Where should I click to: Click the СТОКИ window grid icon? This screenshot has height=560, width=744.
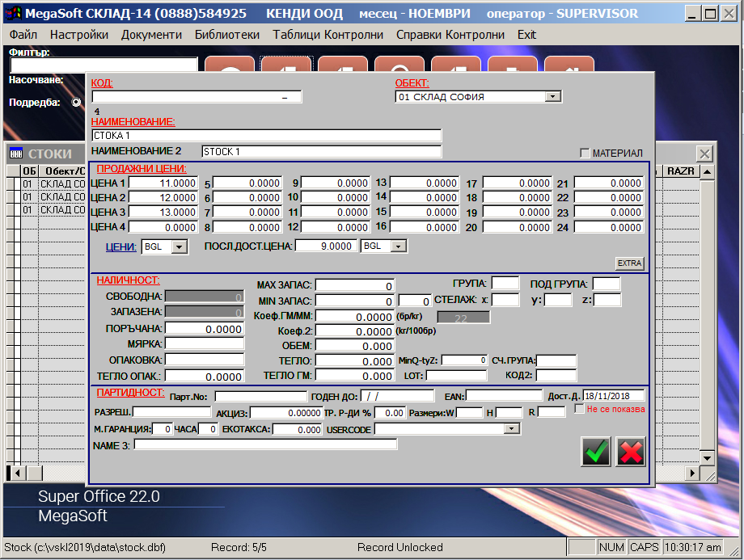click(16, 154)
